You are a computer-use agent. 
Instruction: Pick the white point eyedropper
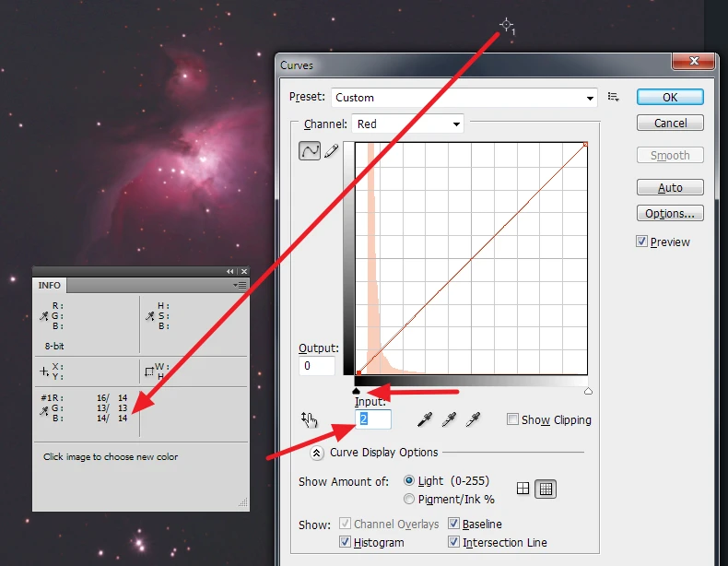coord(473,420)
